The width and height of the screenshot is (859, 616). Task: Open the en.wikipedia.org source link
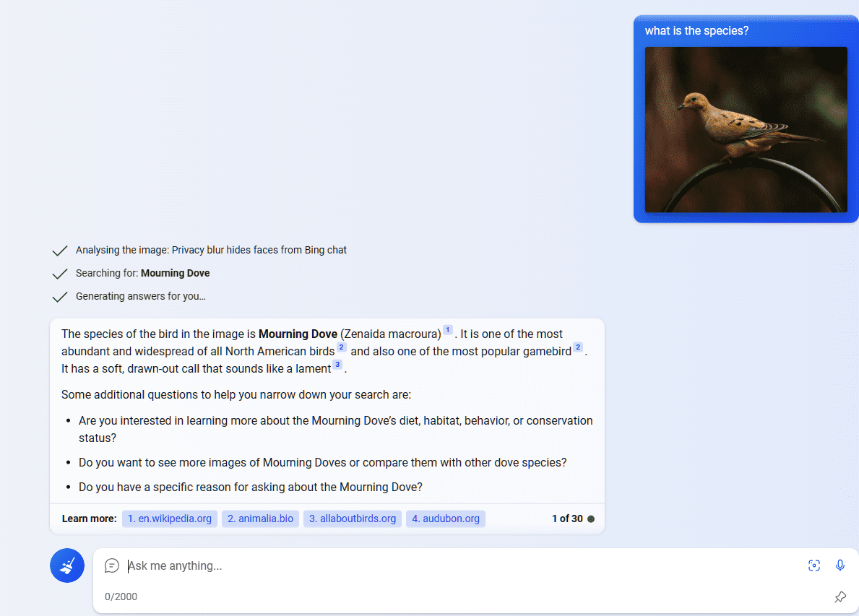pyautogui.click(x=170, y=519)
